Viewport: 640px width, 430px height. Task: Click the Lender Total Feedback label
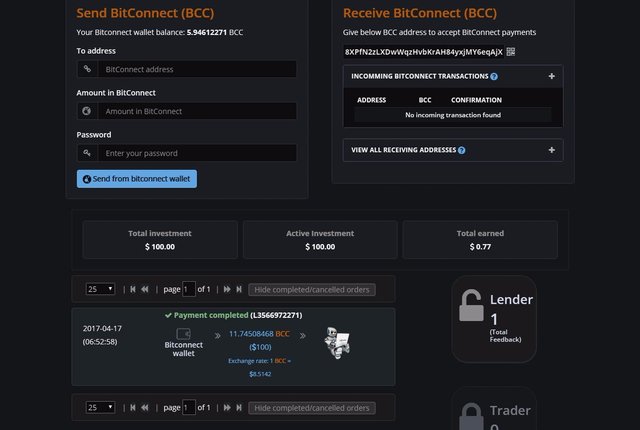tap(505, 336)
